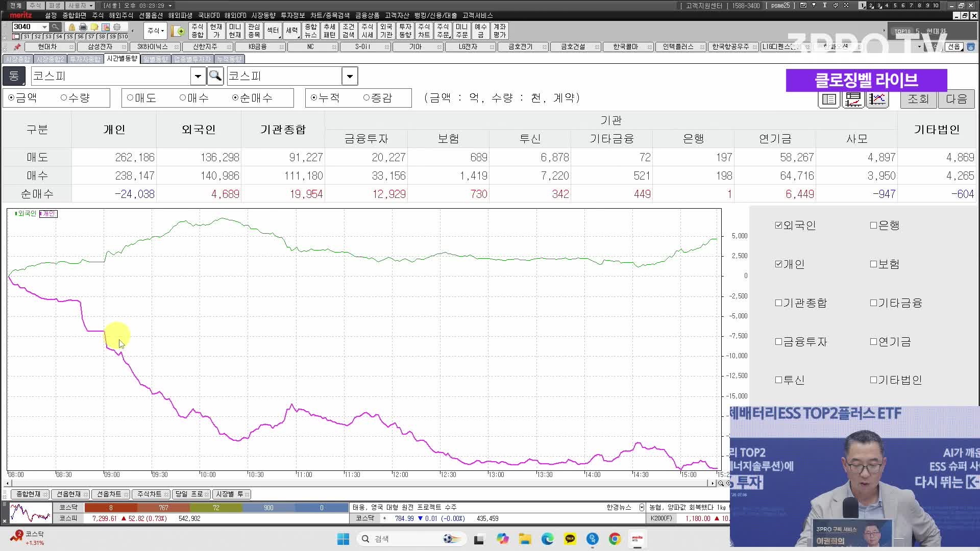Screen dimensions: 980x551
Task: Enable the 은행 chart series checkbox
Action: [873, 225]
